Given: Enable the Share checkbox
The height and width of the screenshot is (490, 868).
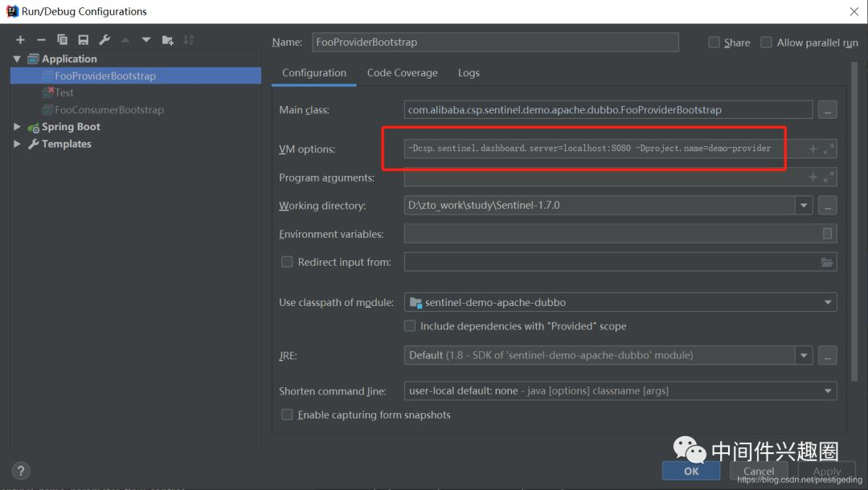Looking at the screenshot, I should click(x=714, y=43).
